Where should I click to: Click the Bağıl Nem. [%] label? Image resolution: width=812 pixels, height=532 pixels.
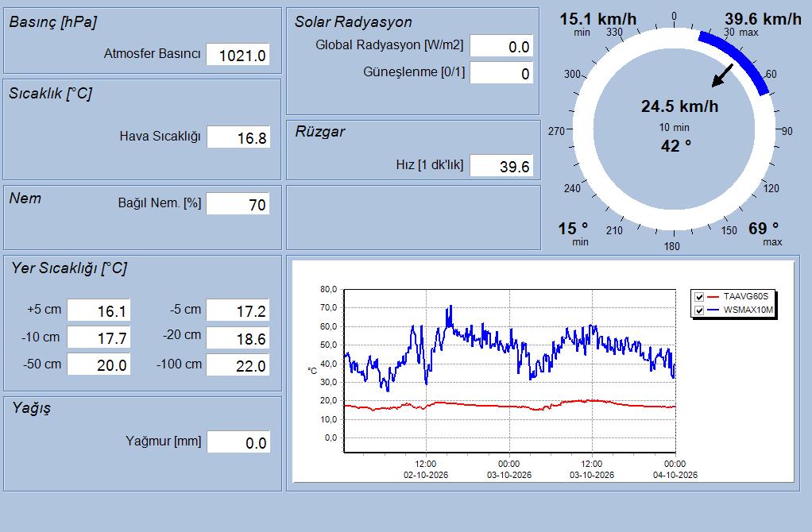click(160, 202)
